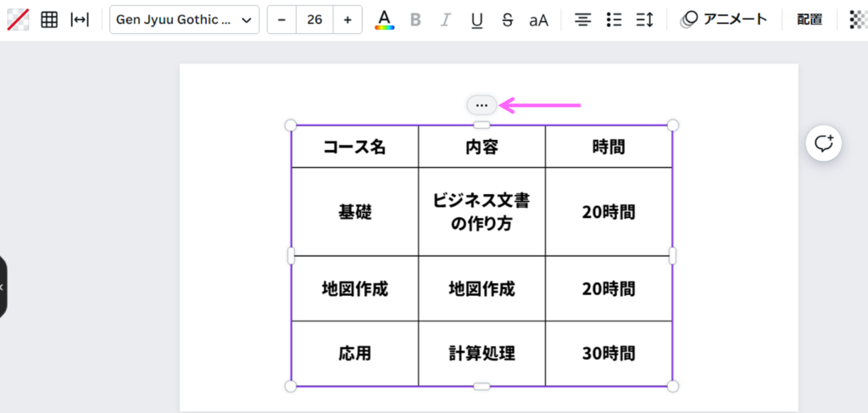This screenshot has width=868, height=413.
Task: Toggle bold formatting
Action: pos(415,20)
